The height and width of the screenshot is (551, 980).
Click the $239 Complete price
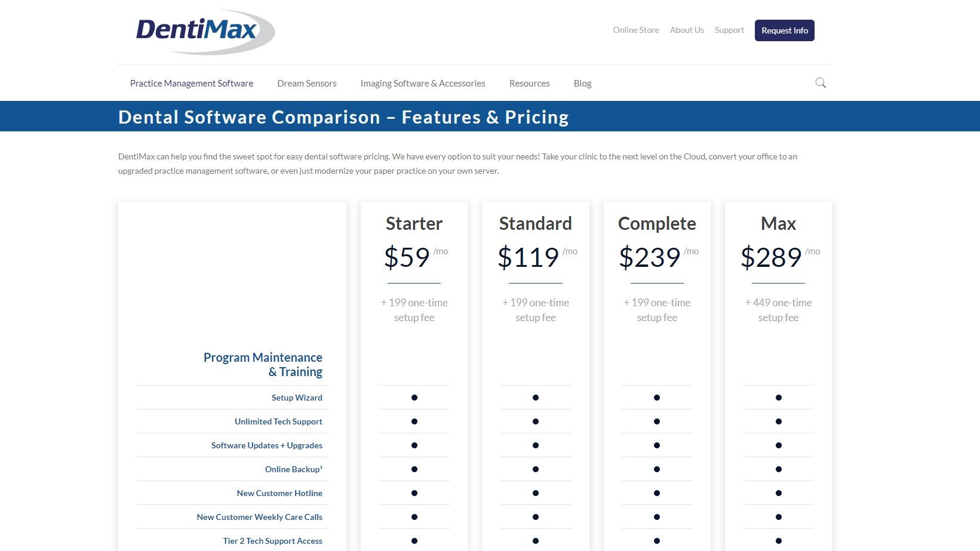(x=650, y=257)
